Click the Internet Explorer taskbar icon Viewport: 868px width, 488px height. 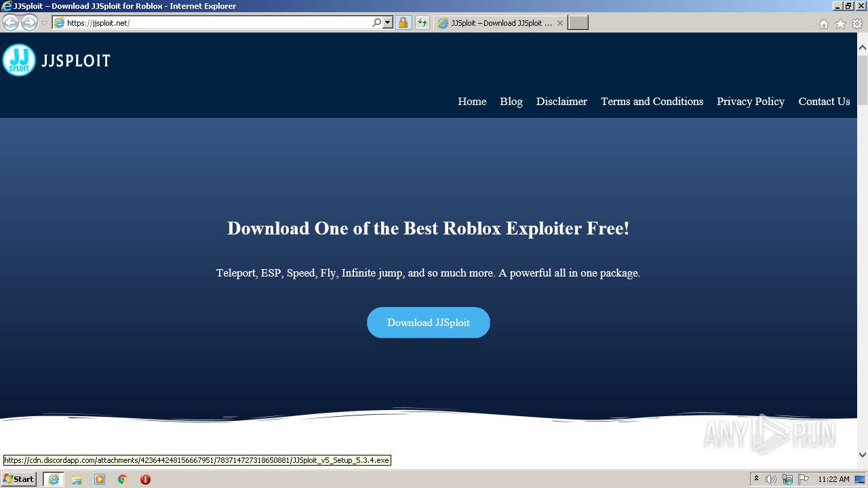coord(54,479)
